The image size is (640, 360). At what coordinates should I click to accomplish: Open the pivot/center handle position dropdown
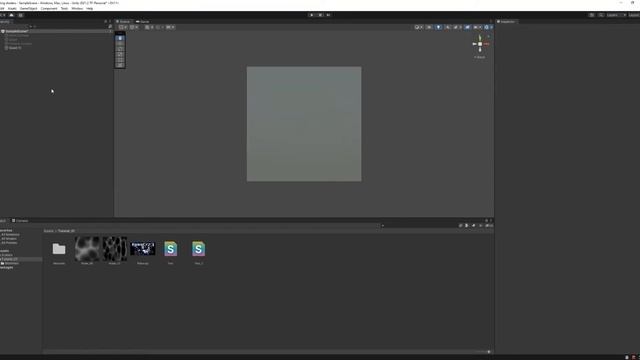[123, 27]
